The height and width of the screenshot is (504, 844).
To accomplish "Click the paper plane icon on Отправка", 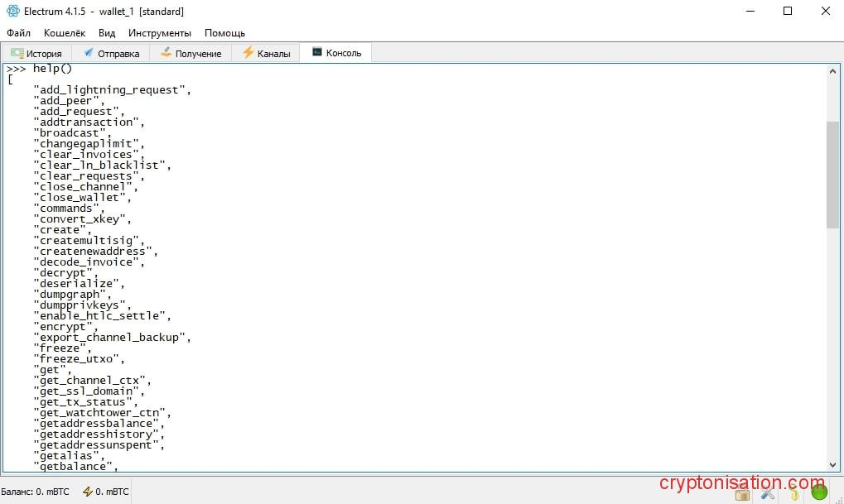I will (89, 53).
